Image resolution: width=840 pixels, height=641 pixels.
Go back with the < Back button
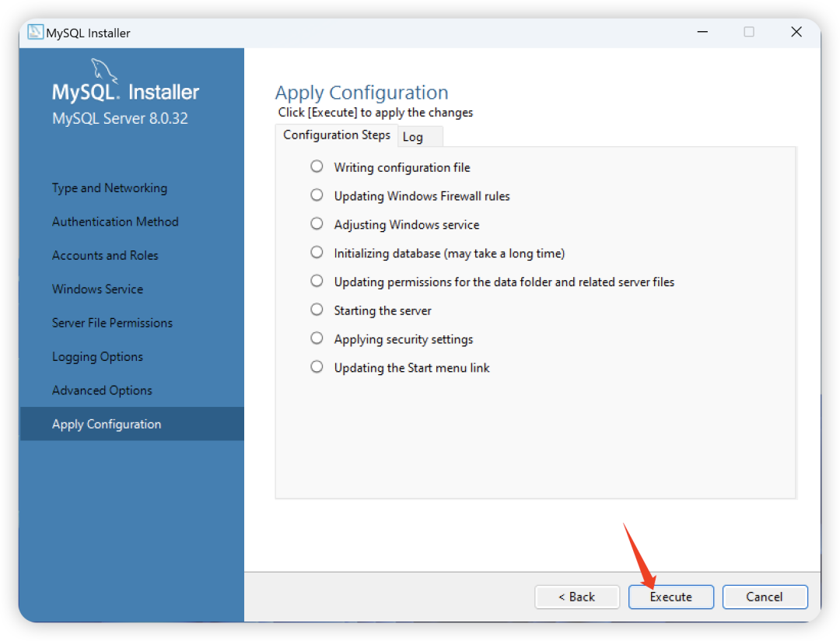[577, 597]
